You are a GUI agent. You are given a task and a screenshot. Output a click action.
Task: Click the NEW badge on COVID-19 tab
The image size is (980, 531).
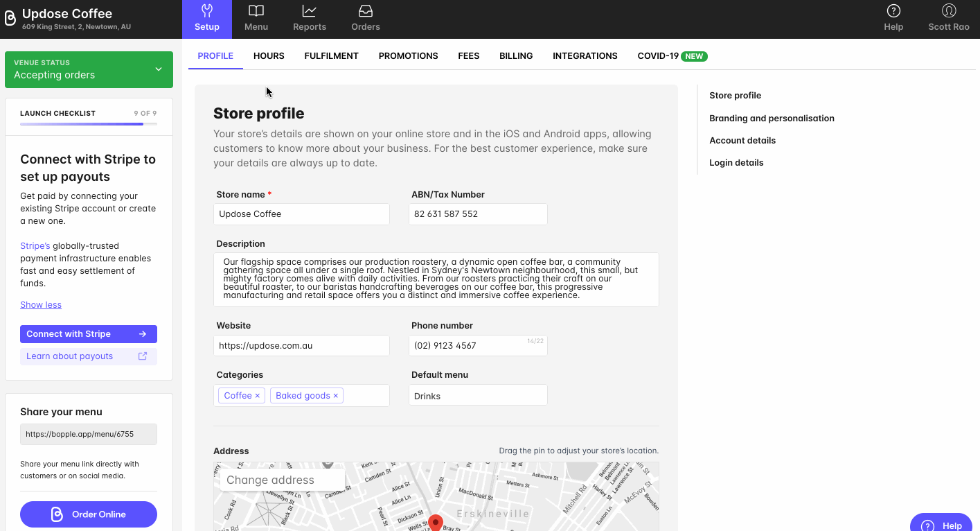[x=694, y=56]
